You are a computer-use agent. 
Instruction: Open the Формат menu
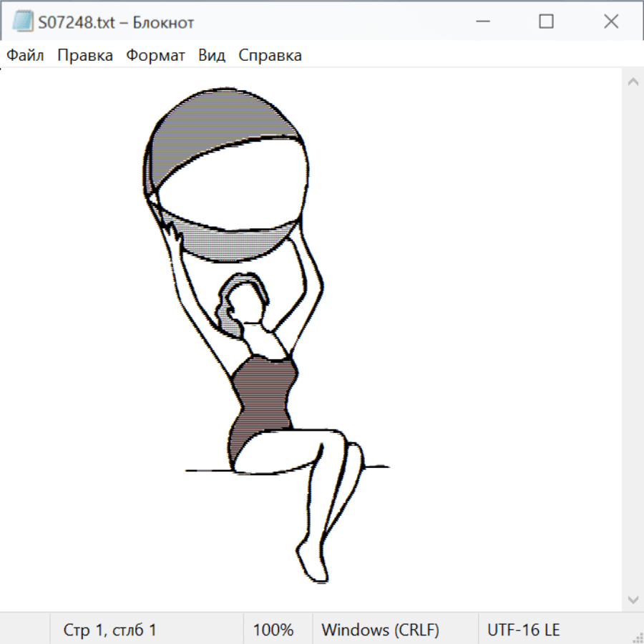point(155,56)
